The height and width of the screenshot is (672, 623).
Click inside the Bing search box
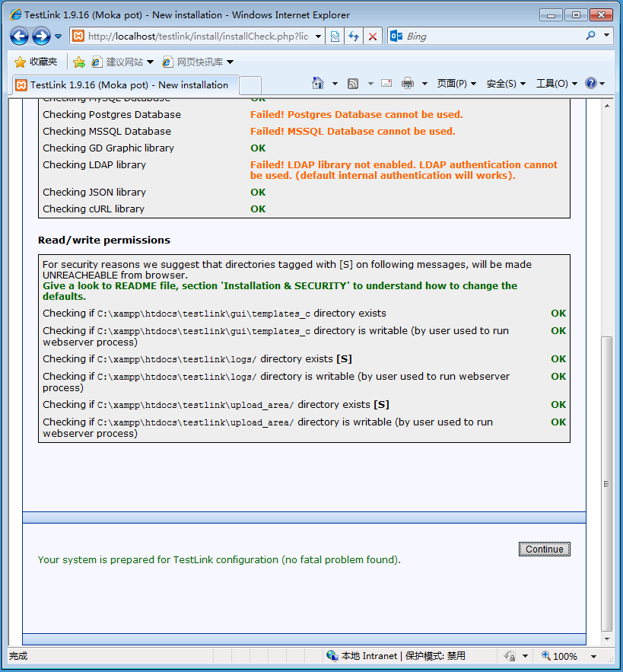click(493, 37)
